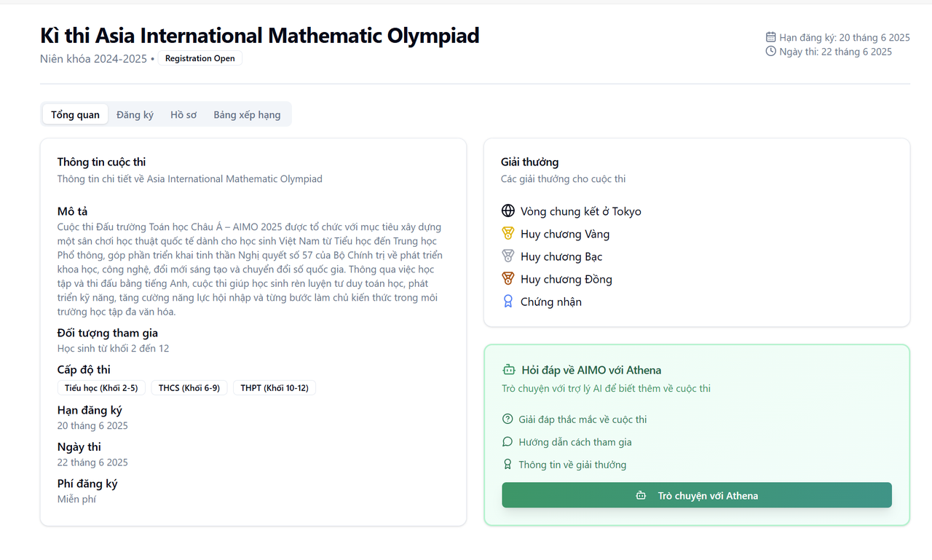Click the award icon for prize information
932x560 pixels.
point(508,465)
